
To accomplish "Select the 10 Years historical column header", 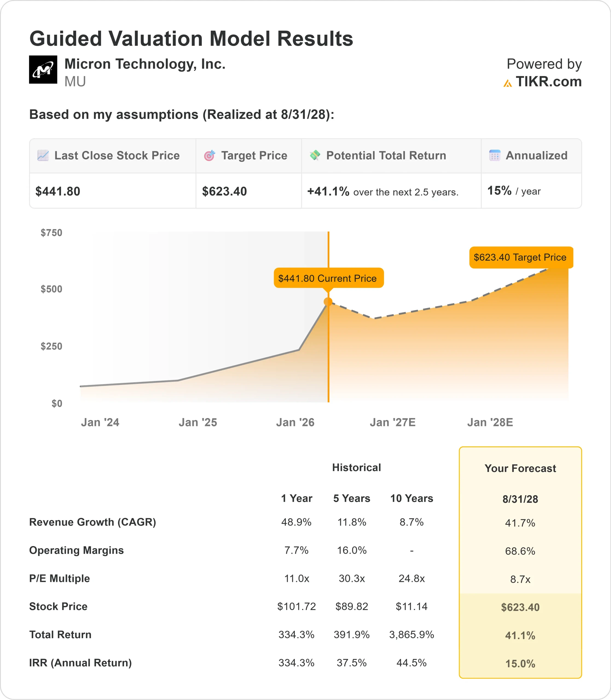I will pyautogui.click(x=412, y=498).
